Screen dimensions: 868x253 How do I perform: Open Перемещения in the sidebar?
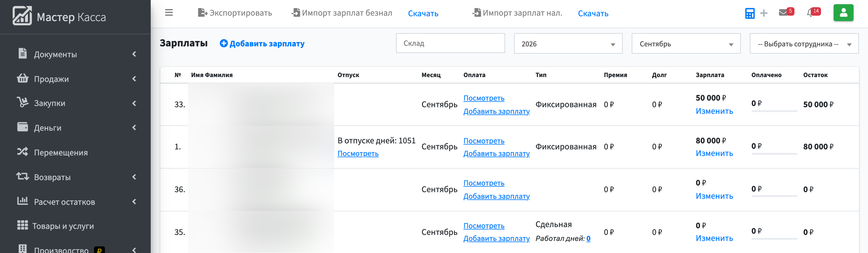coord(61,153)
